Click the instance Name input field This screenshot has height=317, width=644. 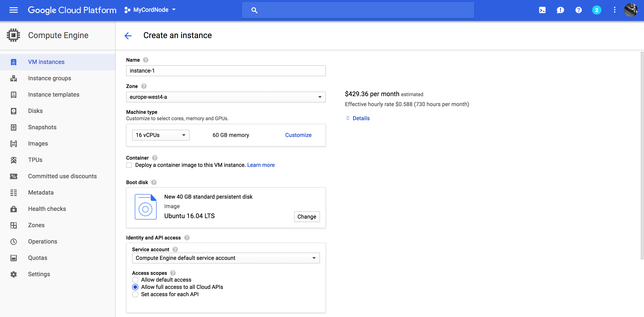pos(226,71)
